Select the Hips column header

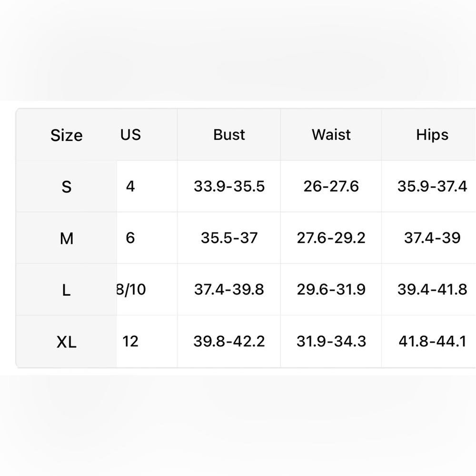click(x=432, y=135)
